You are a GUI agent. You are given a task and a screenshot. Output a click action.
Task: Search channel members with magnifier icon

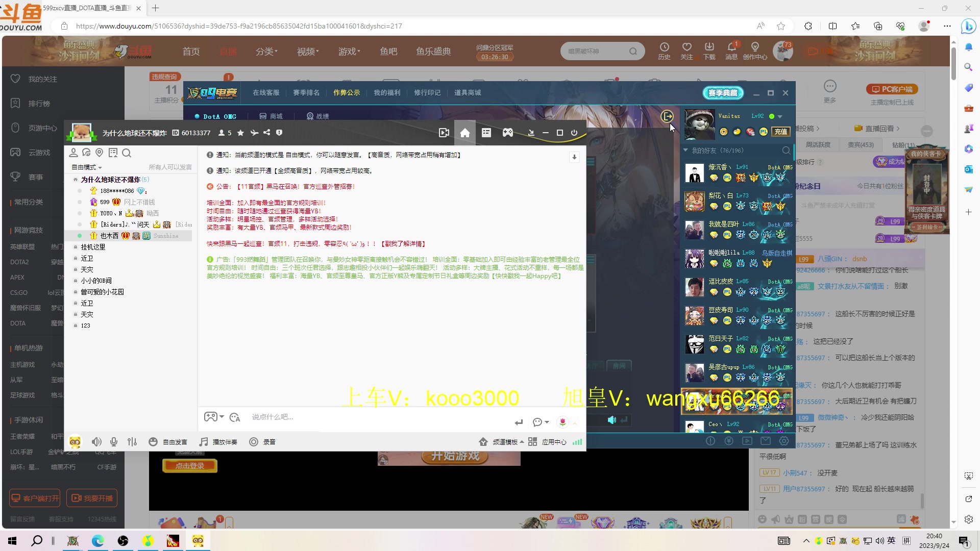click(127, 153)
